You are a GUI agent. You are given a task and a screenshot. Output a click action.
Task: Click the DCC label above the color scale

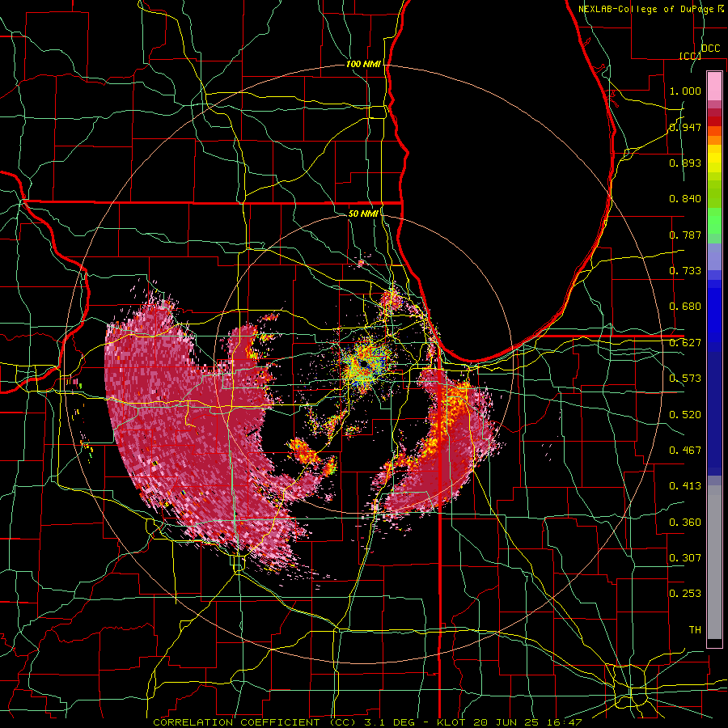[x=710, y=49]
